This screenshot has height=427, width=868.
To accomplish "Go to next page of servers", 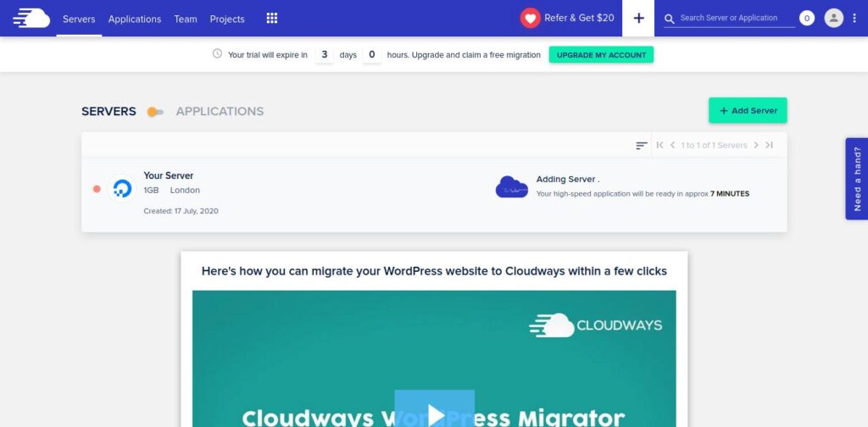I will pos(756,145).
